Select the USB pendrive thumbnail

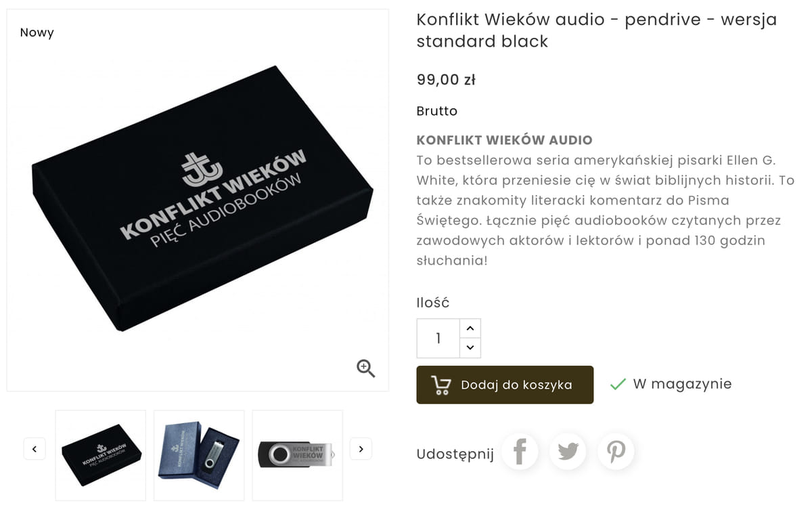point(297,455)
